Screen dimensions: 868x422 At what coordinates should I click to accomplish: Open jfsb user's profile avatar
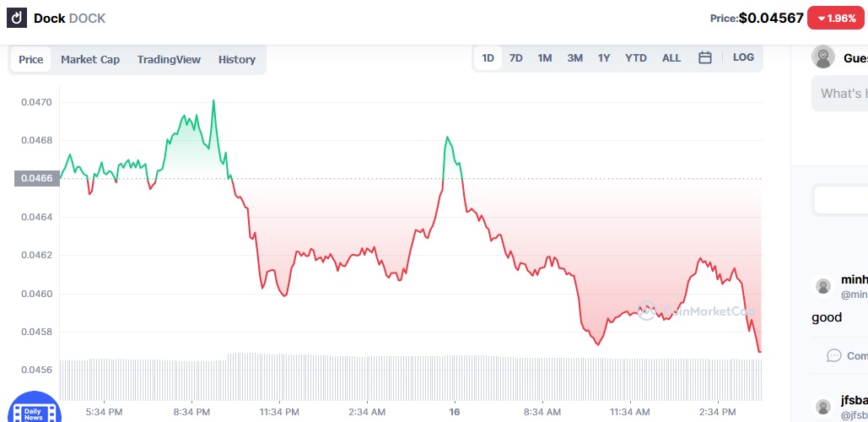click(x=823, y=407)
